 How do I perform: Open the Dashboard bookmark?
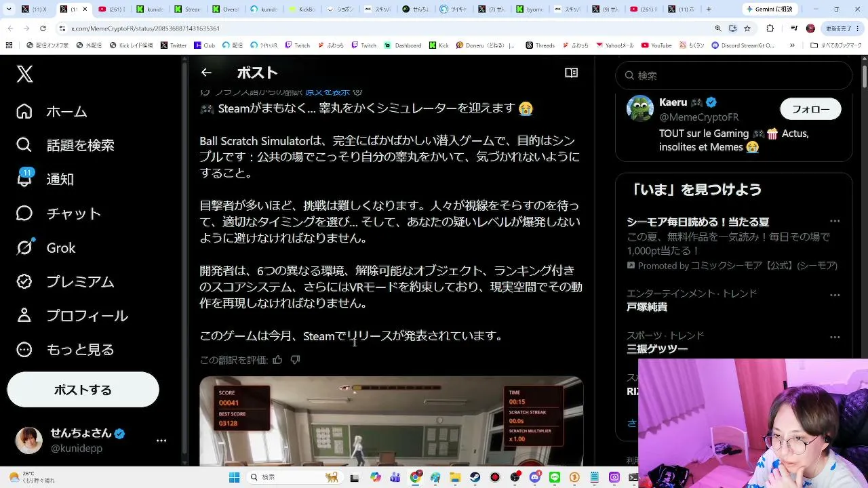403,45
